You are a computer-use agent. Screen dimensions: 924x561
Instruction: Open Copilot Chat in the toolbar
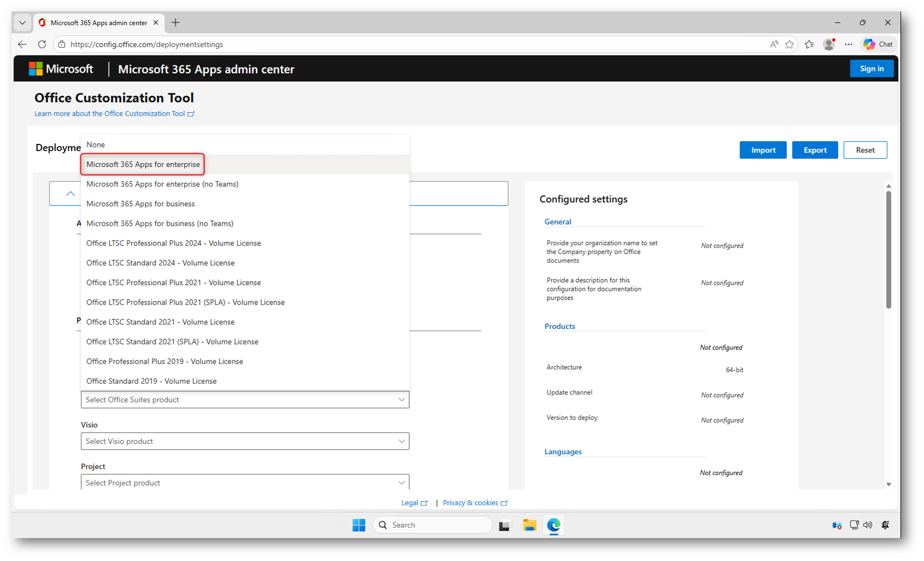pos(878,44)
